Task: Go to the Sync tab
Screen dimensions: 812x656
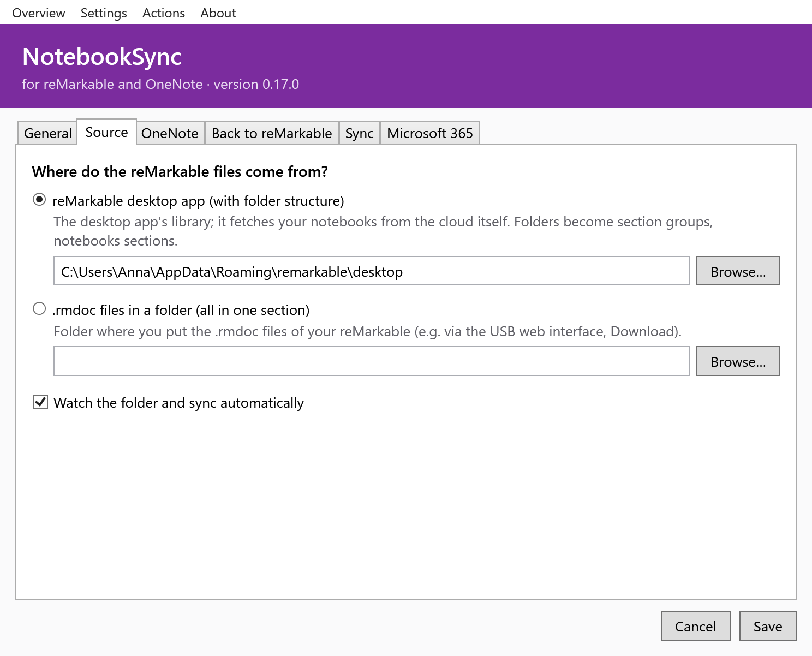Action: (x=359, y=133)
